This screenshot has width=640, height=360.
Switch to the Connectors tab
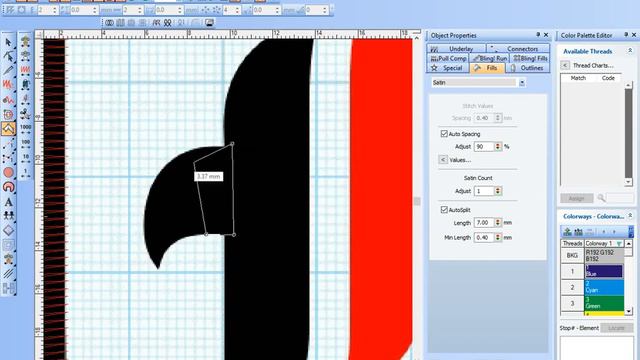(518, 49)
